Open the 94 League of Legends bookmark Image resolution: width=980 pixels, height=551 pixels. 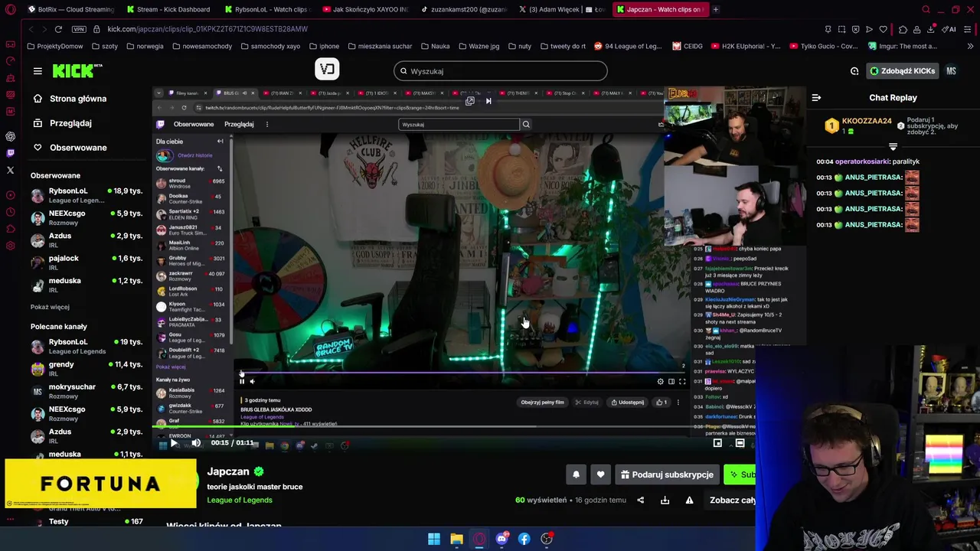(627, 46)
